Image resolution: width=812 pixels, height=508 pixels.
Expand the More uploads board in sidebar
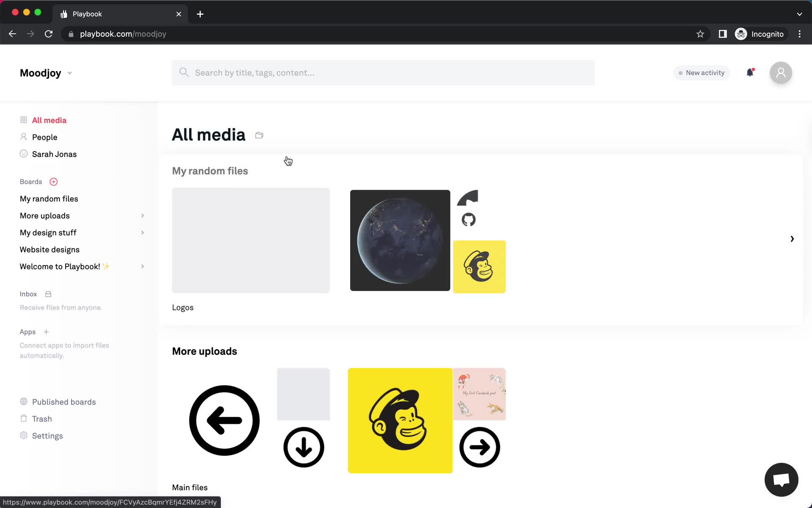pyautogui.click(x=142, y=215)
